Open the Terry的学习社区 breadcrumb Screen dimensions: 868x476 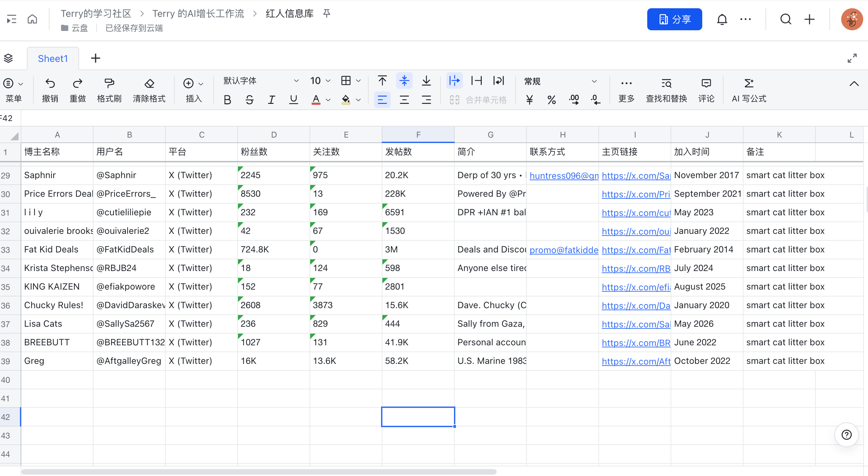96,13
